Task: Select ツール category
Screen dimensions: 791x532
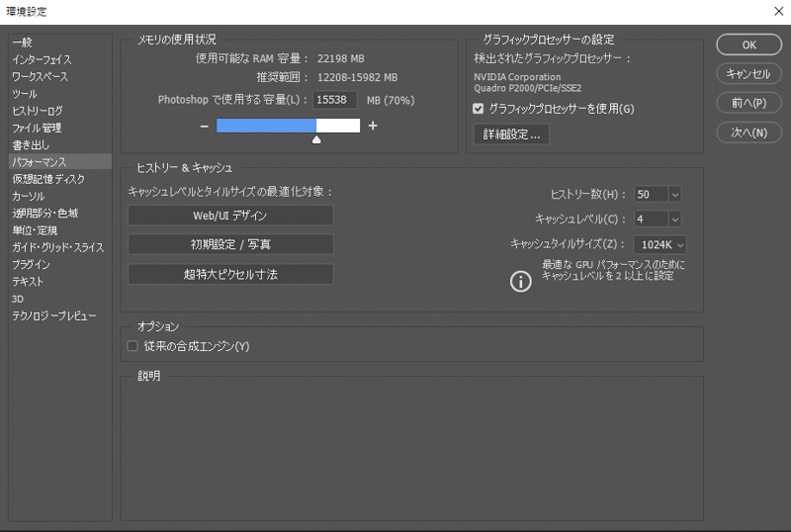Action: 60,94
